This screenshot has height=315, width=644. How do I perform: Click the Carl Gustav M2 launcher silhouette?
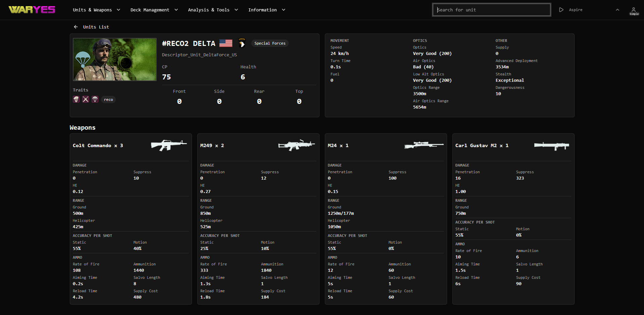[551, 146]
